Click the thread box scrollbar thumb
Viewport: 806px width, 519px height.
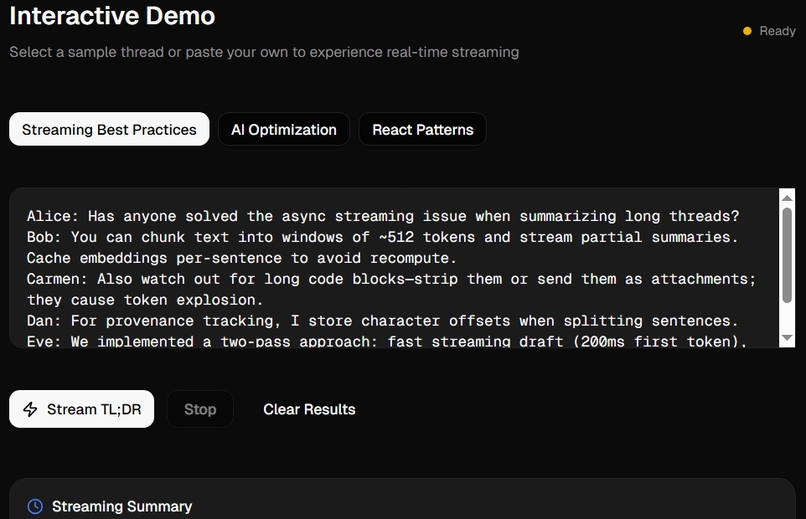click(787, 255)
